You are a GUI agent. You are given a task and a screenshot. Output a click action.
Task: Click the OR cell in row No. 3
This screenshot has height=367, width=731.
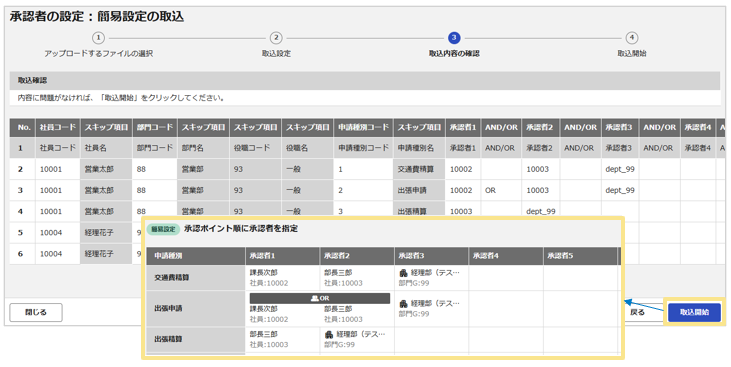tap(501, 190)
